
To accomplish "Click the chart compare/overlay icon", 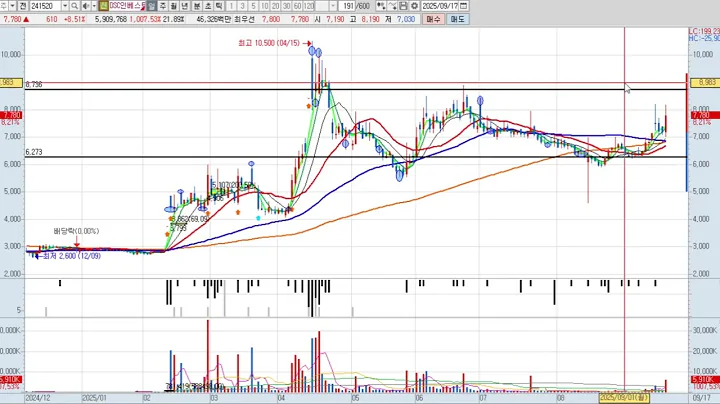I will point(381,6).
